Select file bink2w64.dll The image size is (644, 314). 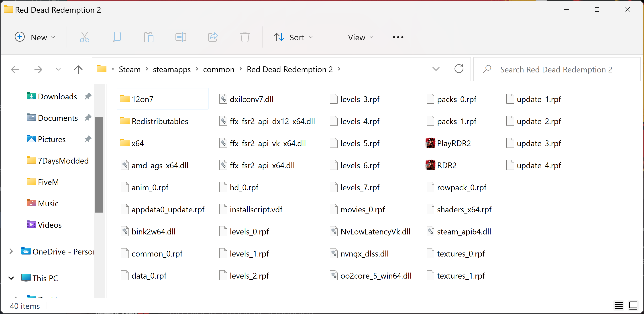(148, 232)
